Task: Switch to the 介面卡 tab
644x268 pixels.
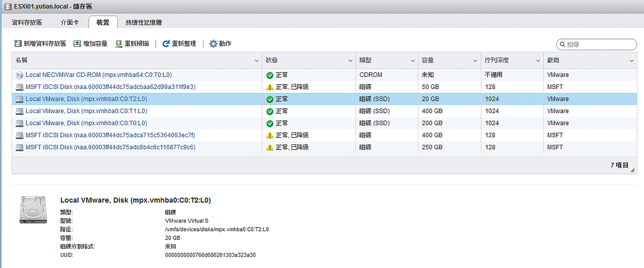Action: [69, 23]
